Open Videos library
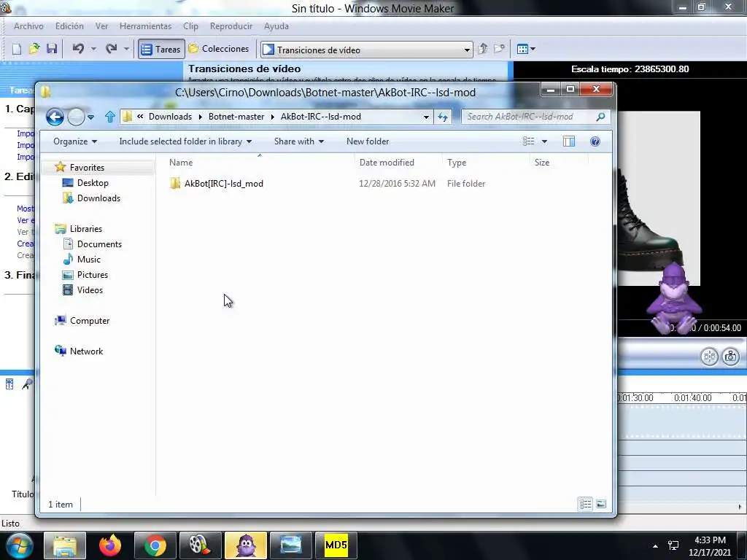This screenshot has height=560, width=747. (x=90, y=290)
